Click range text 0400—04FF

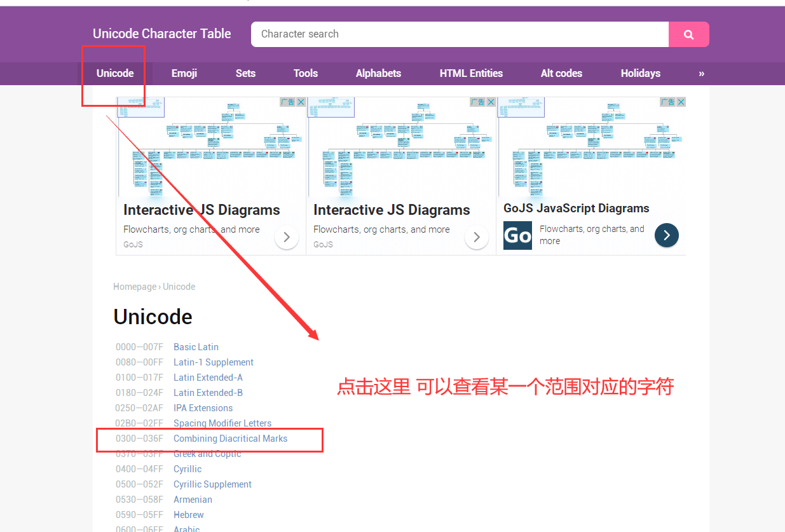[139, 469]
